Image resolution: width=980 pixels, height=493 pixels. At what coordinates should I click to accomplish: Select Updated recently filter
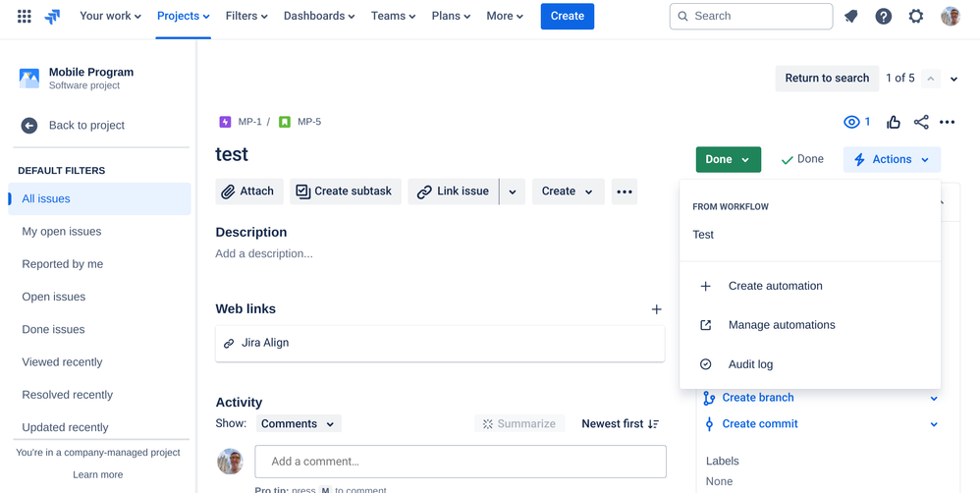coord(99,427)
